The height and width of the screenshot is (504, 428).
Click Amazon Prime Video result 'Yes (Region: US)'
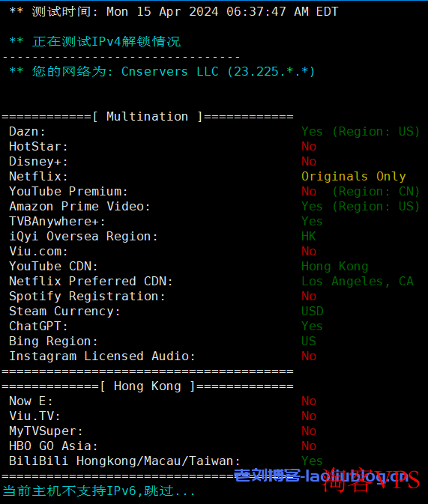361,206
